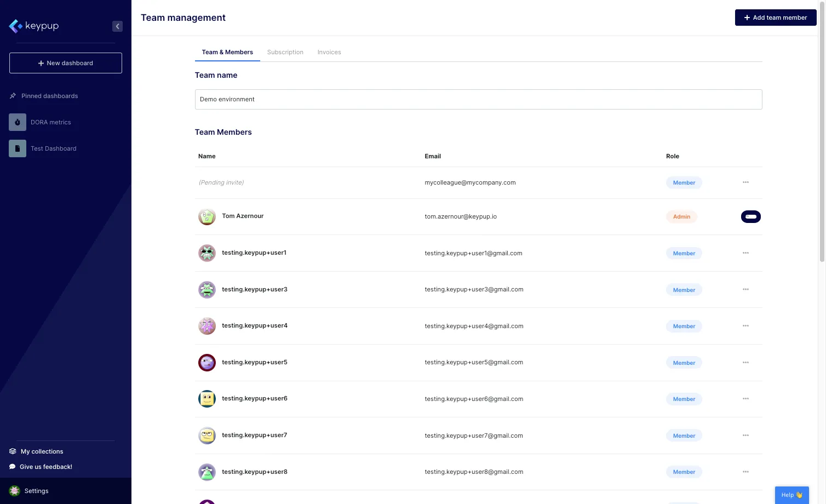
Task: Click the My collections icon
Action: (12, 451)
